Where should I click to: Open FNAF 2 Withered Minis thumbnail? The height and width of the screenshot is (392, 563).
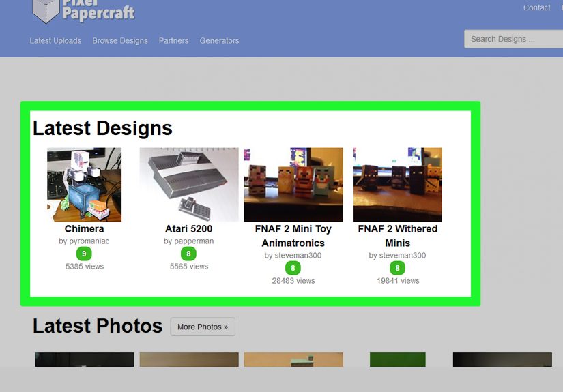[397, 184]
